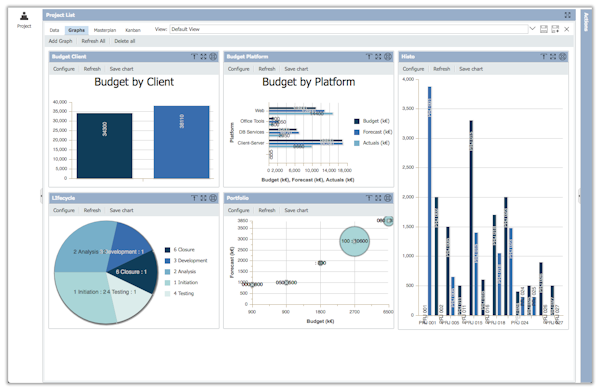Expand the Portfolio chart to fullscreen

tap(378, 198)
